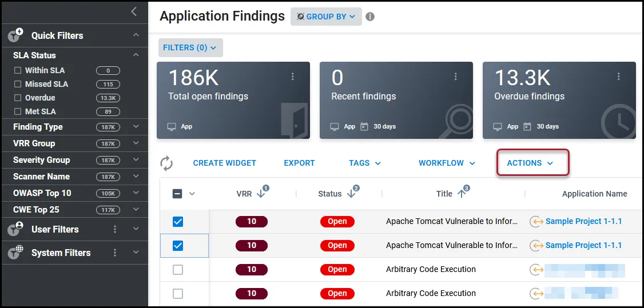
Task: Open the Tags dropdown
Action: tap(365, 163)
